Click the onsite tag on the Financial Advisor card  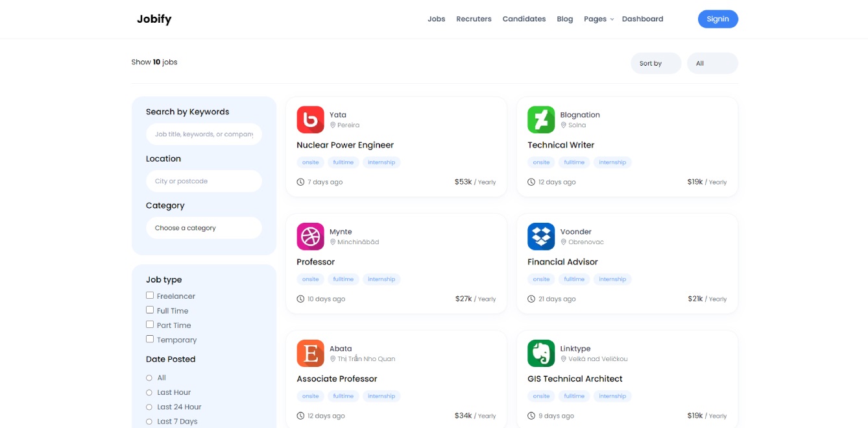pos(542,279)
